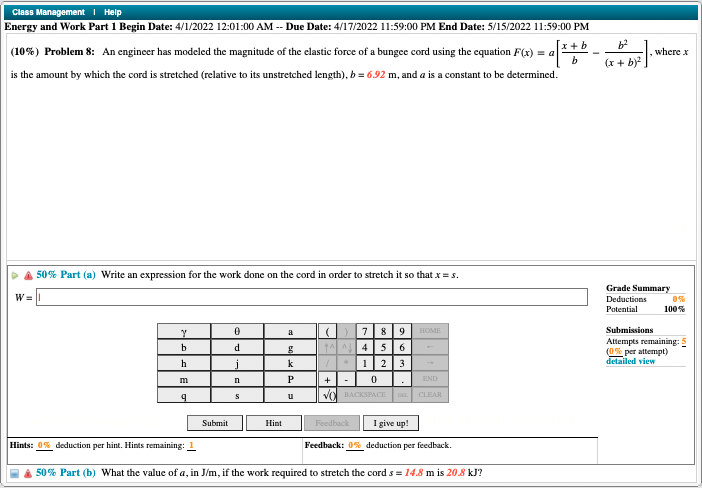This screenshot has width=702, height=488.
Task: Click the END cursor key
Action: click(x=430, y=379)
